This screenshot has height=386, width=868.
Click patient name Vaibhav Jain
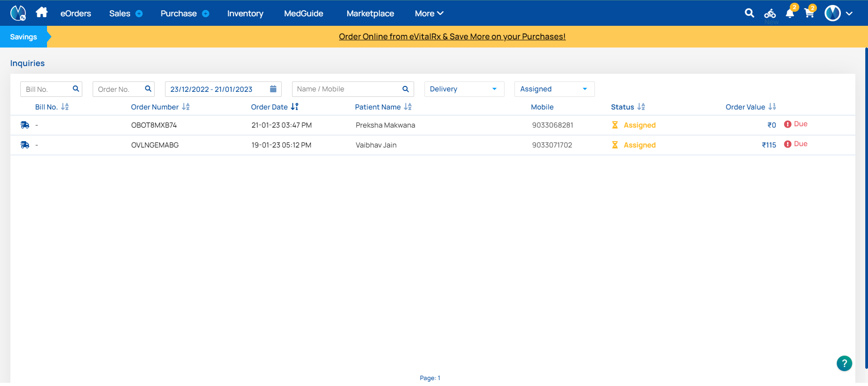pos(376,145)
